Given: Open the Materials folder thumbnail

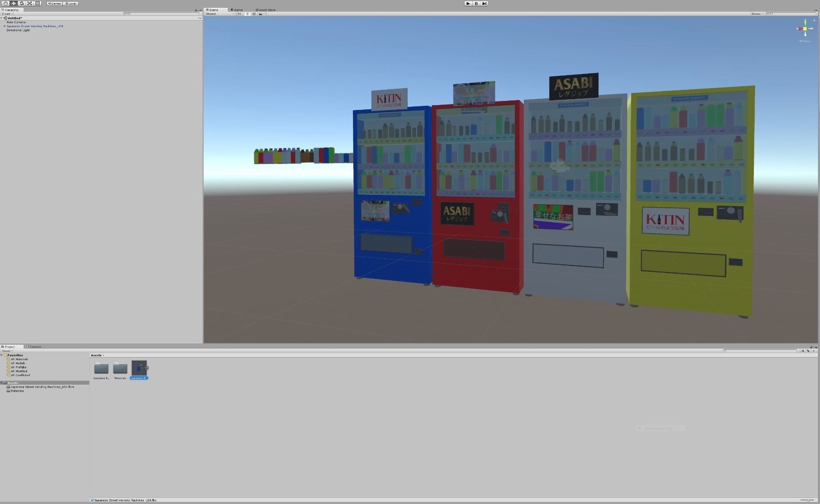Looking at the screenshot, I should tap(120, 368).
